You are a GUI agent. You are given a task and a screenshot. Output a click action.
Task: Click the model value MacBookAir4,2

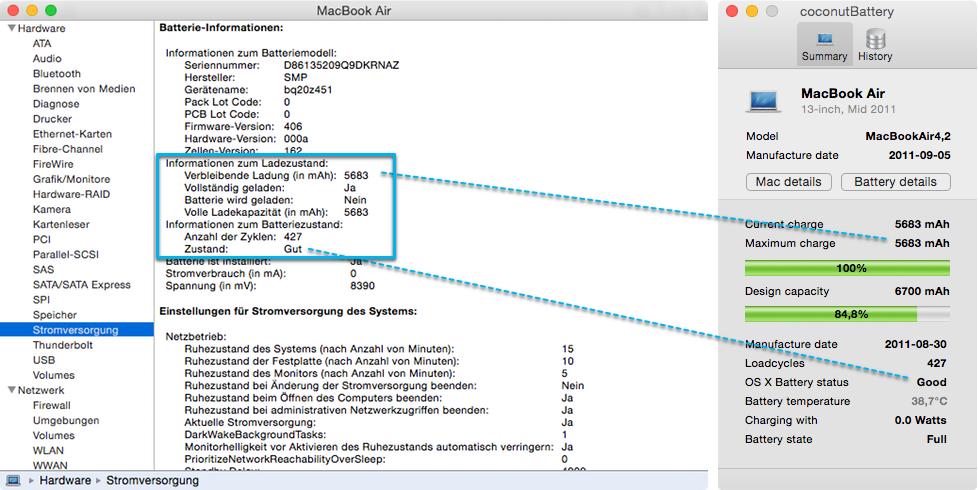pos(908,137)
